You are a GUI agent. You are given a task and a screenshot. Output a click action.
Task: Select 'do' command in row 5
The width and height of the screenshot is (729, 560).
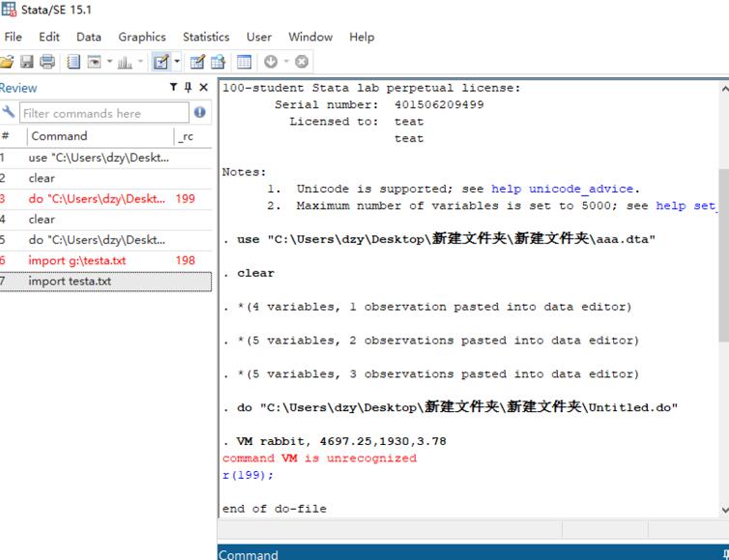105,240
